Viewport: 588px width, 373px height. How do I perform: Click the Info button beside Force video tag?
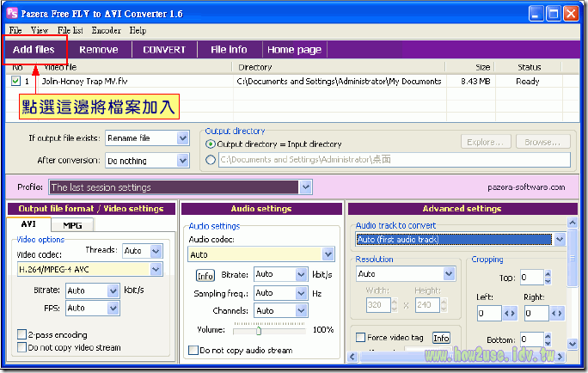click(441, 338)
